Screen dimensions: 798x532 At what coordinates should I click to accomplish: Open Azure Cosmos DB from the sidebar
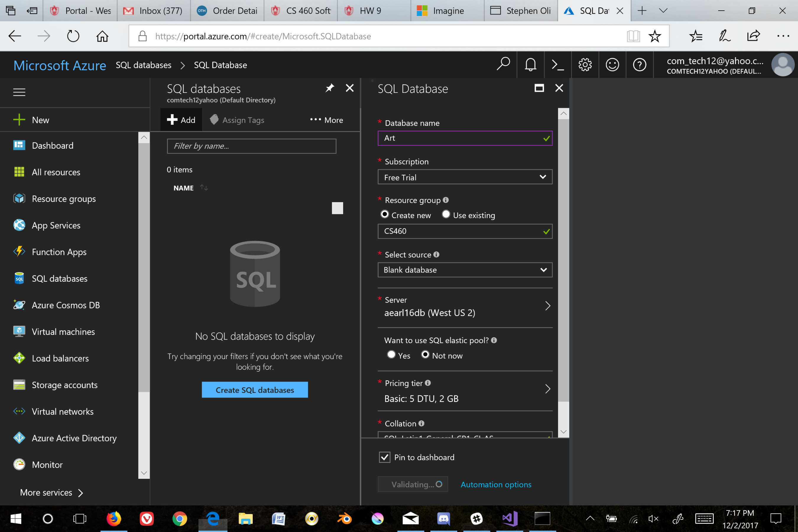pyautogui.click(x=66, y=305)
